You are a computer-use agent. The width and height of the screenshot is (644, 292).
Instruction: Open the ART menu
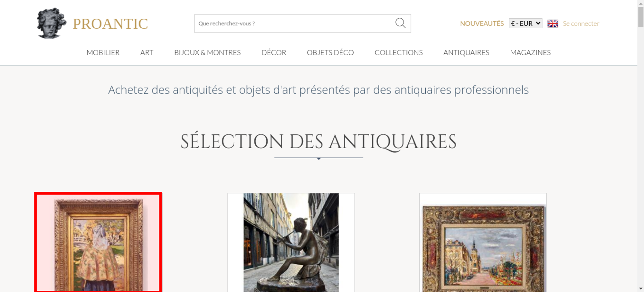[x=147, y=52]
